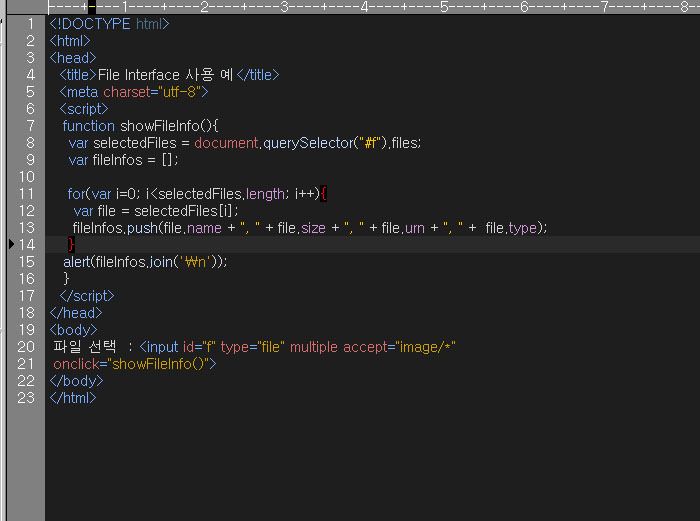Click line number 1 in the gutter
This screenshot has width=700, height=521.
click(x=30, y=24)
